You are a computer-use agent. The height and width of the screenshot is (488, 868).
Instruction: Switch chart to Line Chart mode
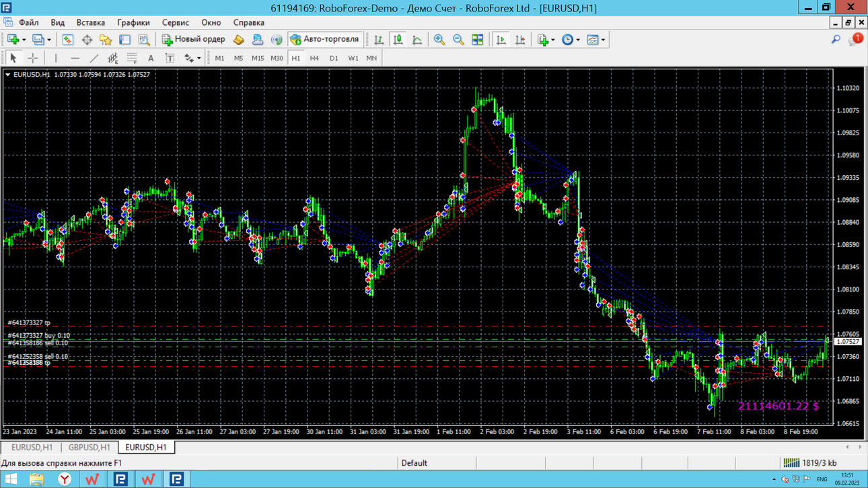pyautogui.click(x=417, y=40)
